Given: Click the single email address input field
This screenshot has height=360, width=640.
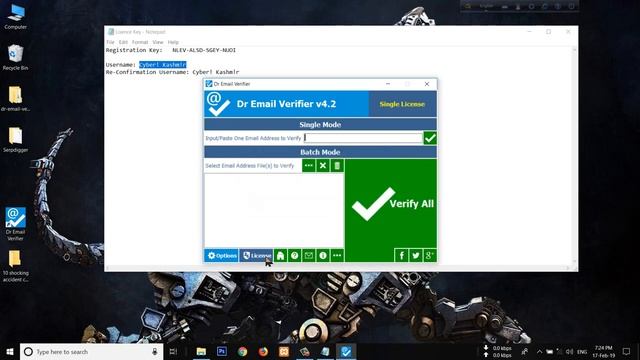Looking at the screenshot, I should coord(363,138).
